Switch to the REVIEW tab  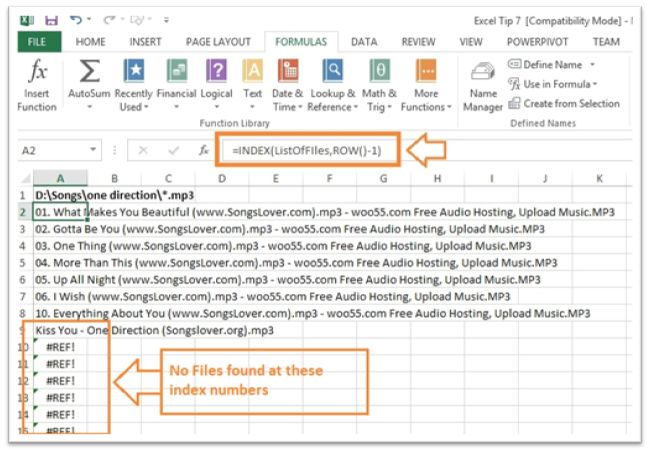pos(418,42)
